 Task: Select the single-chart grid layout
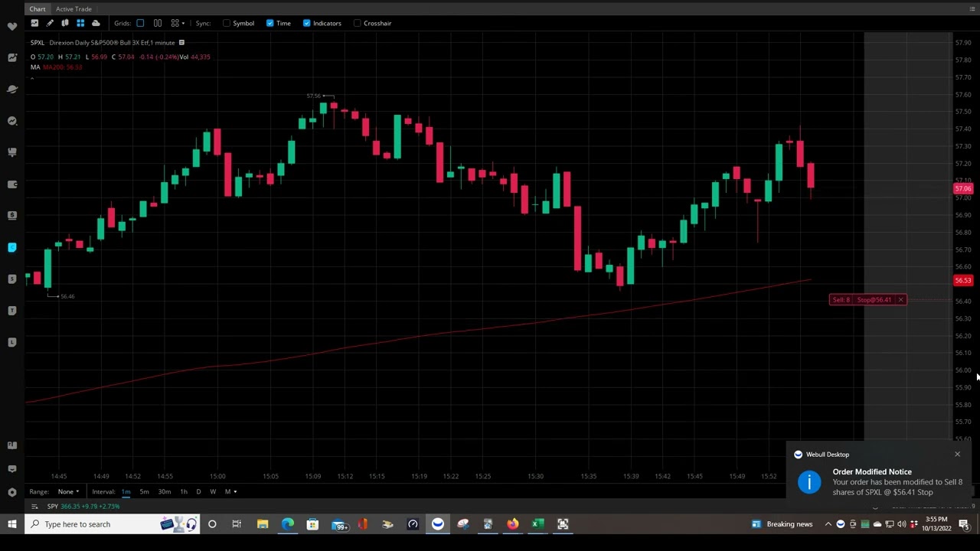click(x=140, y=23)
